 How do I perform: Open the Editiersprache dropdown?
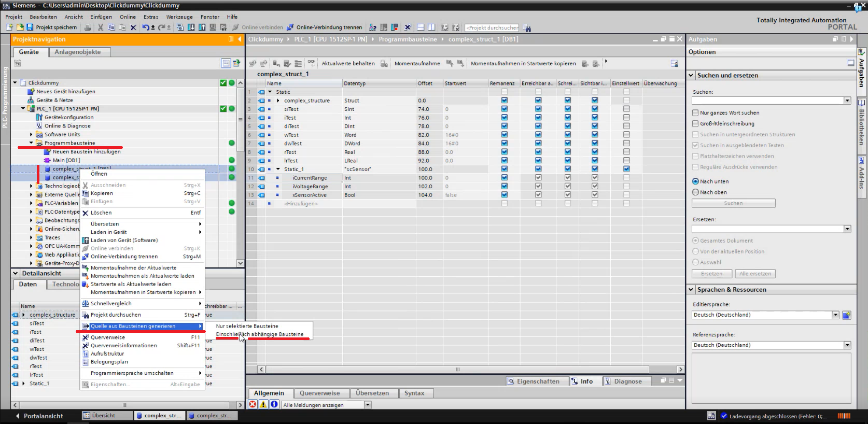coord(835,315)
